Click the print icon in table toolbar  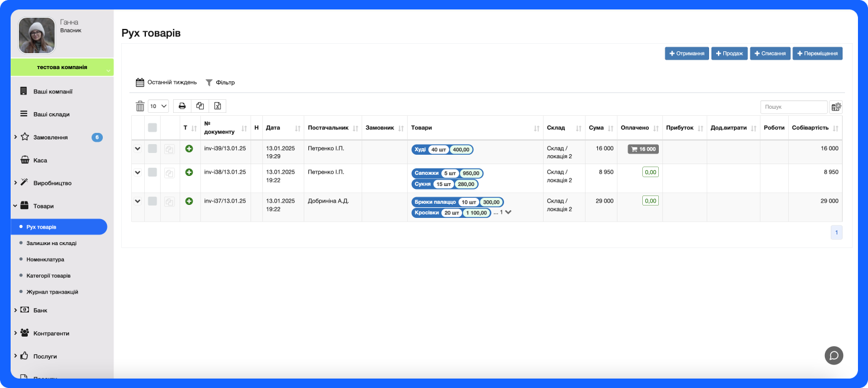coord(182,106)
